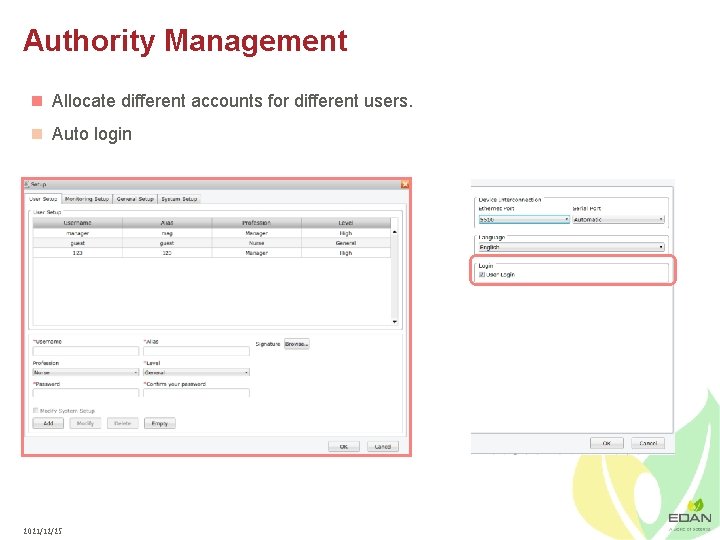This screenshot has height=540, width=720.
Task: Select the 'manager' username row
Action: [x=212, y=233]
